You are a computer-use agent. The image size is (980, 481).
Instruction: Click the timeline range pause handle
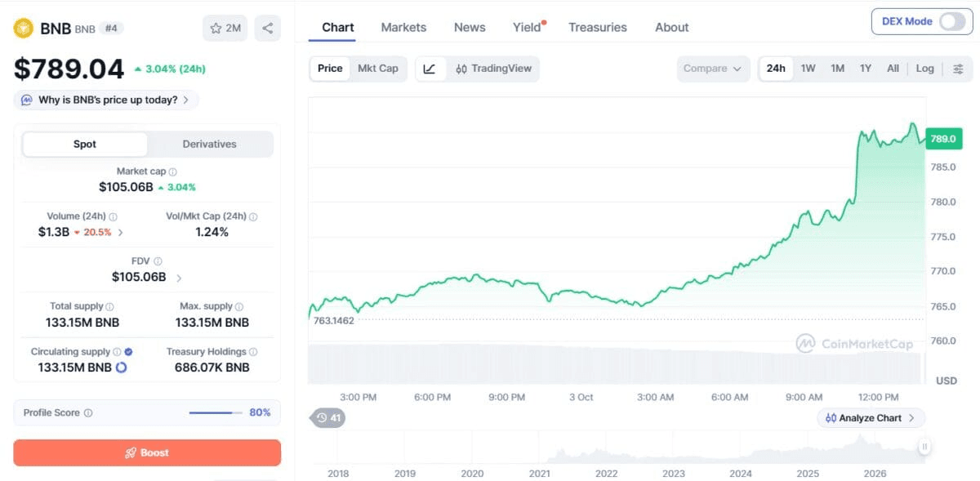point(924,447)
